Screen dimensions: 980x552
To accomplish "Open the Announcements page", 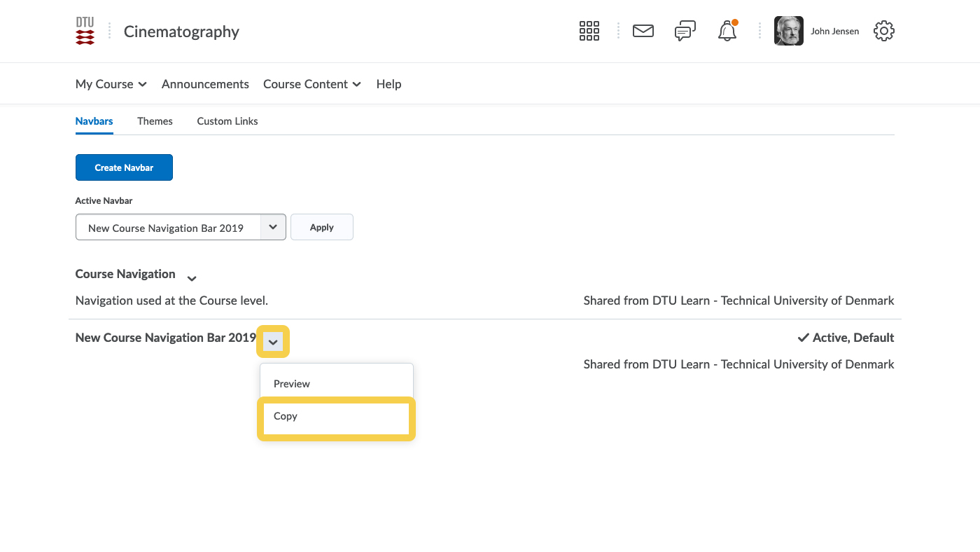I will tap(205, 84).
